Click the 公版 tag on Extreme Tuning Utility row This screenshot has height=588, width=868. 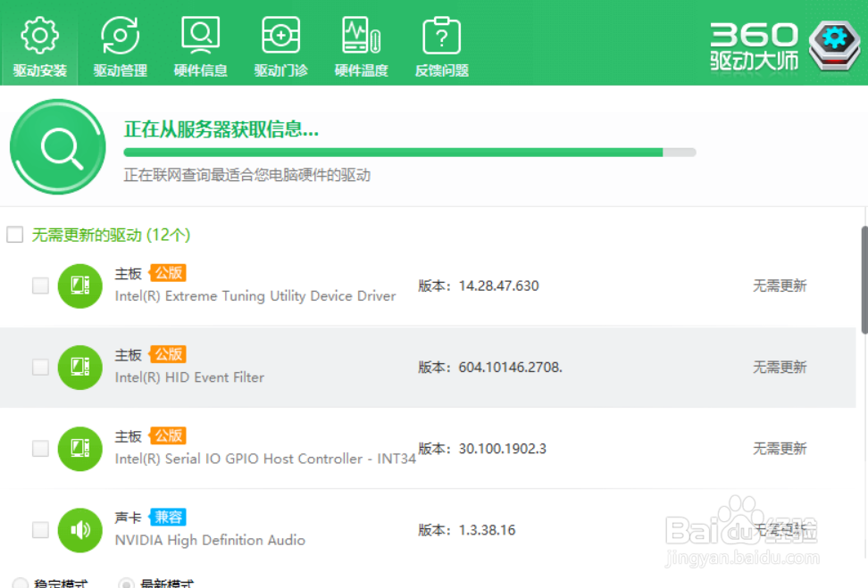tap(168, 273)
